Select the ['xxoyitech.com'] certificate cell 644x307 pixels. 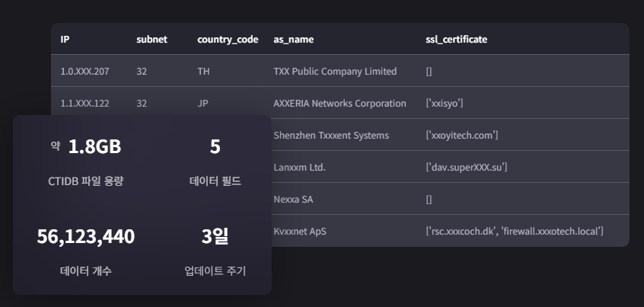point(462,136)
